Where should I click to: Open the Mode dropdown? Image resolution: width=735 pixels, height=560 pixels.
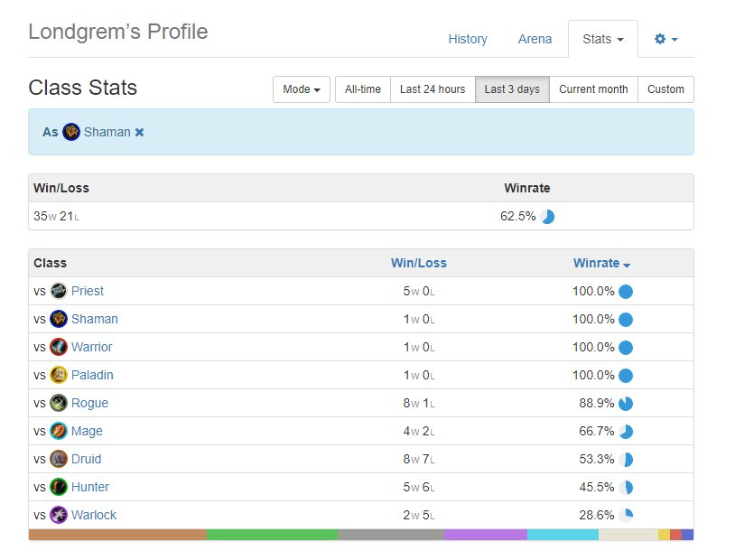pos(302,89)
